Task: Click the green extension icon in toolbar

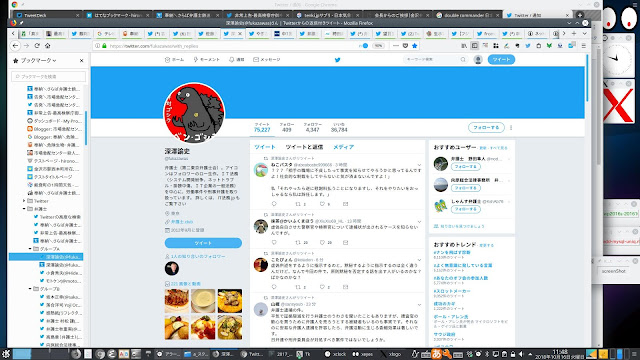Action: 549,46
